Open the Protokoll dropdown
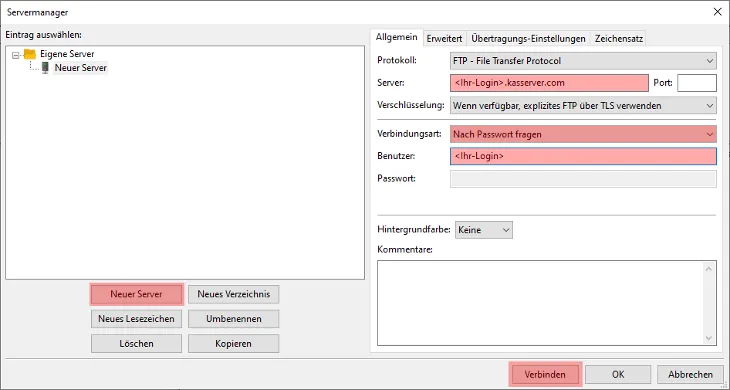The image size is (730, 390). click(x=583, y=61)
